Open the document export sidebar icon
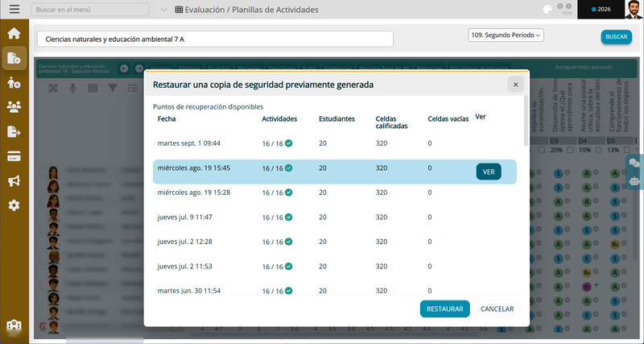The height and width of the screenshot is (344, 644). (x=14, y=132)
